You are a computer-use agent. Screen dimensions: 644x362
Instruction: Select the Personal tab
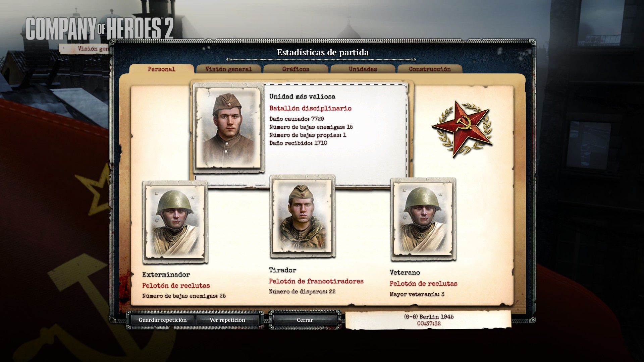tap(161, 69)
